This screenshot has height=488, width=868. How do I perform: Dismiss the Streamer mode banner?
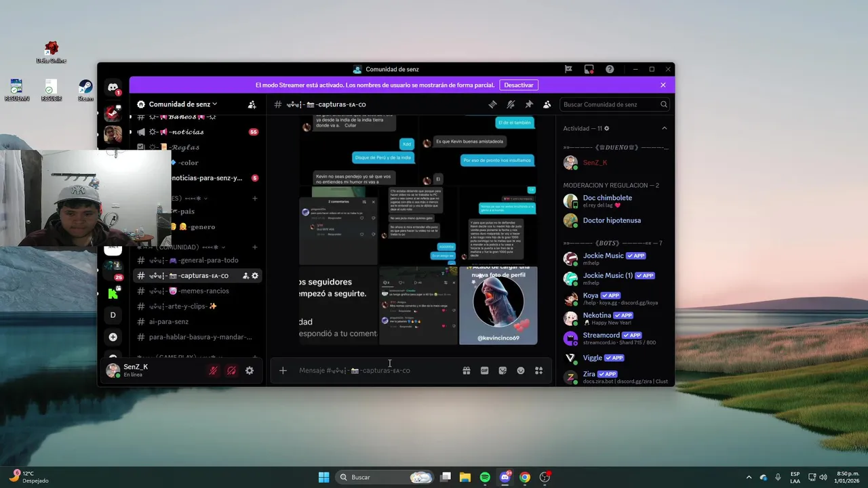663,85
